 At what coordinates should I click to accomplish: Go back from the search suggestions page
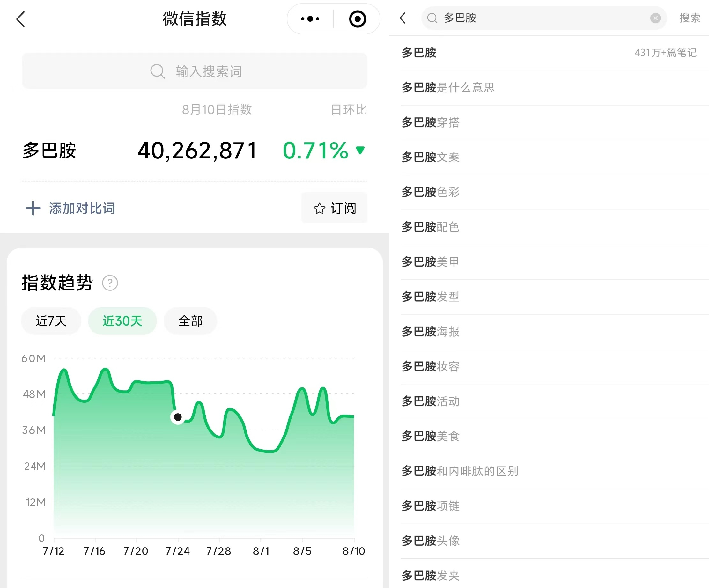click(403, 18)
